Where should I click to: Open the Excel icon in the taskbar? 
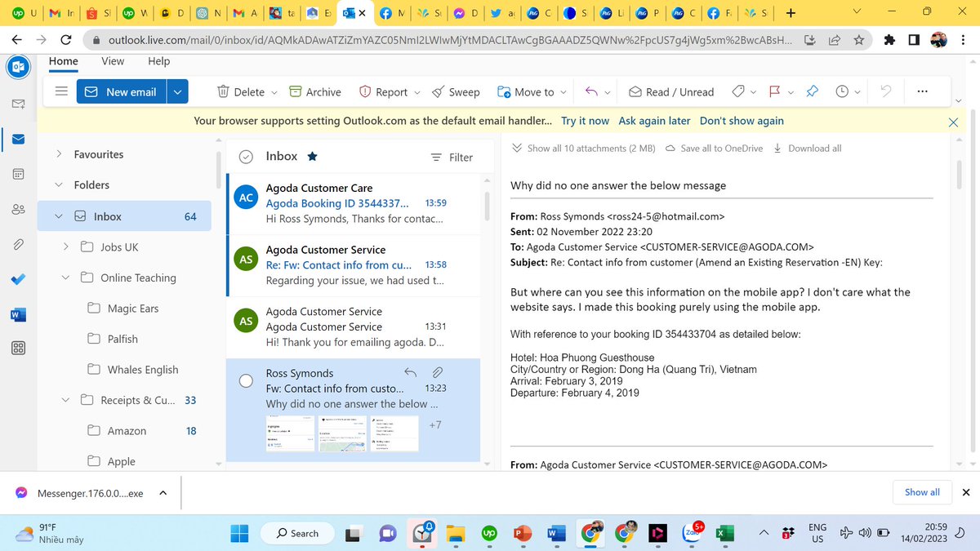[723, 533]
